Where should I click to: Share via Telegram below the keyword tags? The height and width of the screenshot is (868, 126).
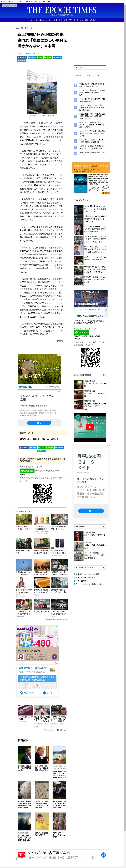(x=60, y=448)
